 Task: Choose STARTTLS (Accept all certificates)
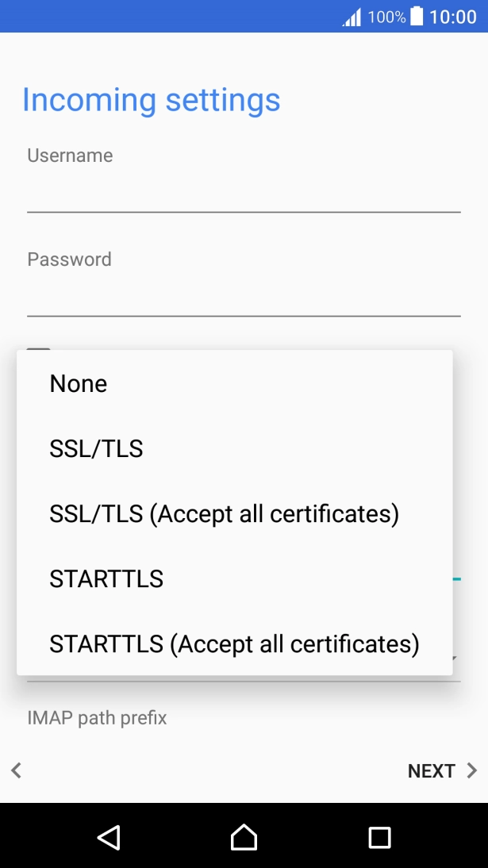(234, 643)
